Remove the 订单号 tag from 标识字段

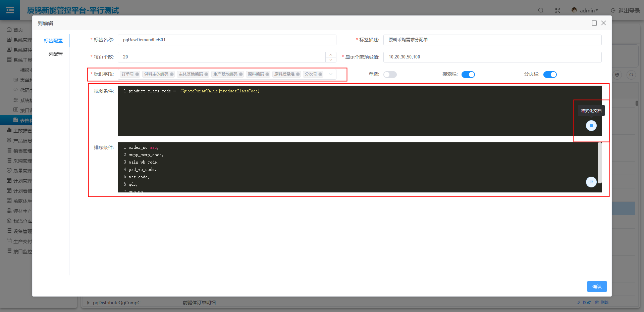click(x=137, y=74)
